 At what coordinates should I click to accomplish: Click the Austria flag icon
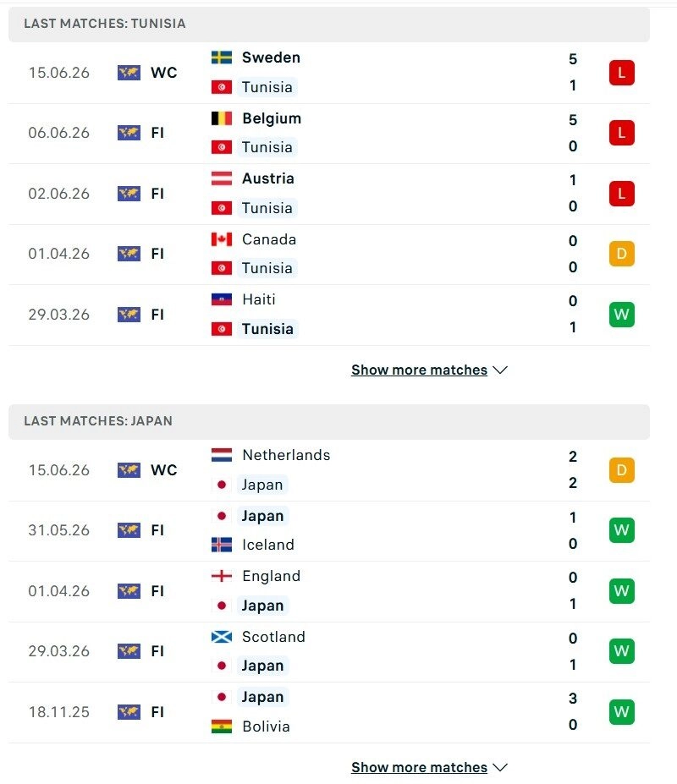click(221, 178)
